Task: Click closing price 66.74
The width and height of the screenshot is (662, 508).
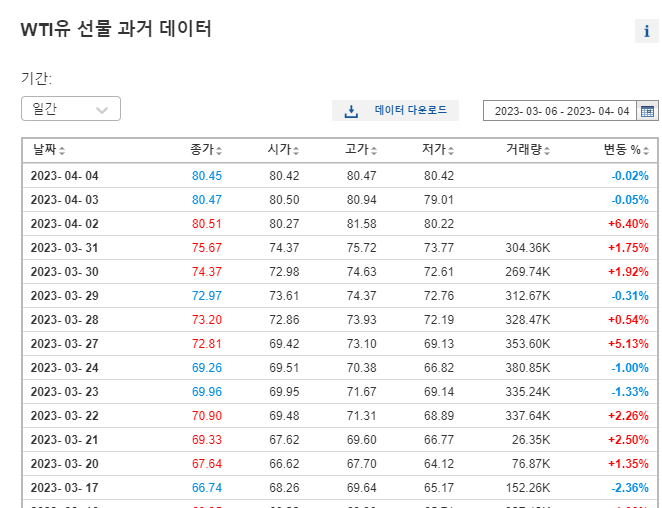Action: click(207, 489)
